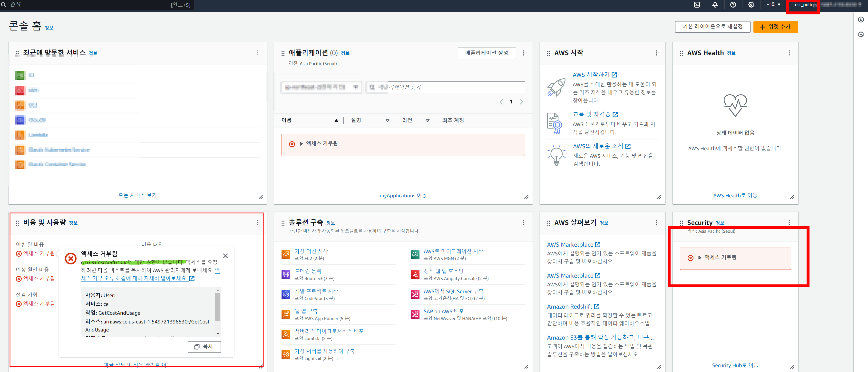Expand 액세스 거부됨 in Security widget

700,258
